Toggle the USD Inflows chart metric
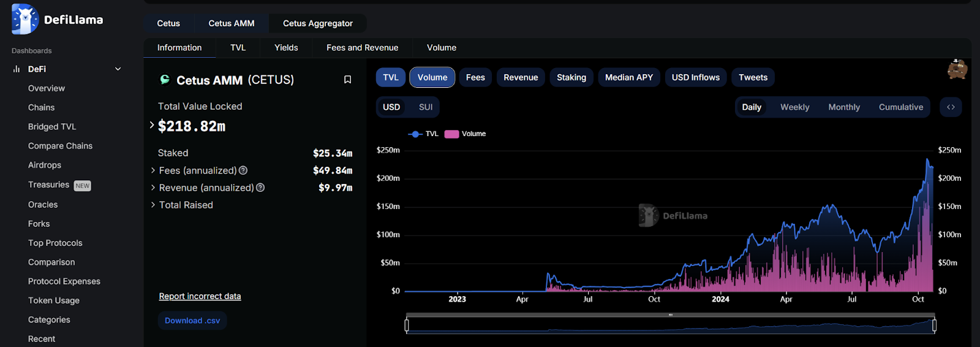Viewport: 980px width, 347px height. 696,77
